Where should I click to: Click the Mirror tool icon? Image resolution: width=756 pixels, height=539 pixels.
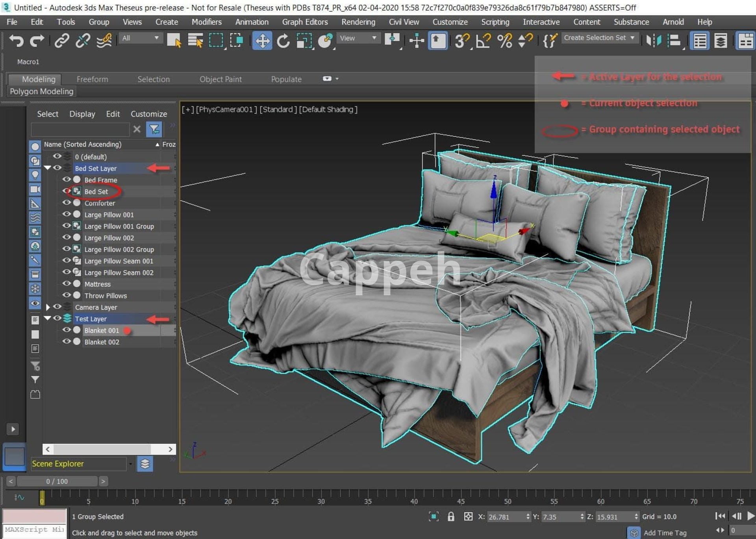click(654, 41)
